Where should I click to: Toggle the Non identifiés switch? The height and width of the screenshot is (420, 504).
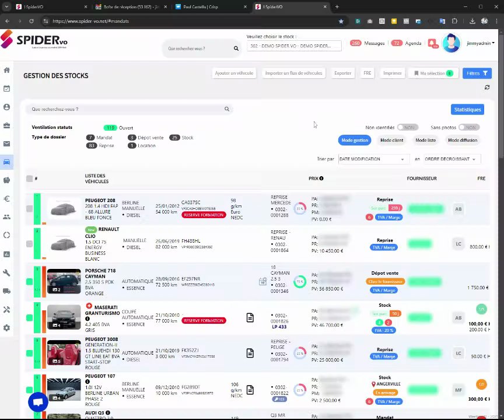(408, 128)
